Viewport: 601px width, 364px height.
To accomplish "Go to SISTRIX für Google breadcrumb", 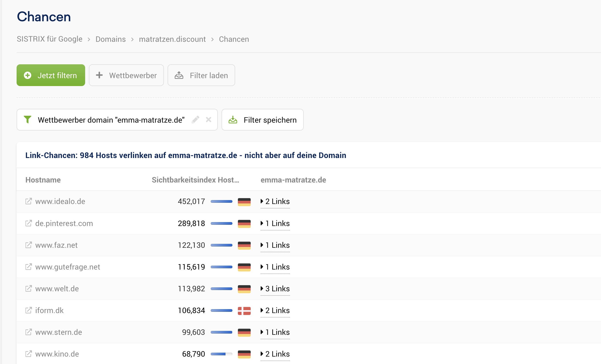I will 50,39.
